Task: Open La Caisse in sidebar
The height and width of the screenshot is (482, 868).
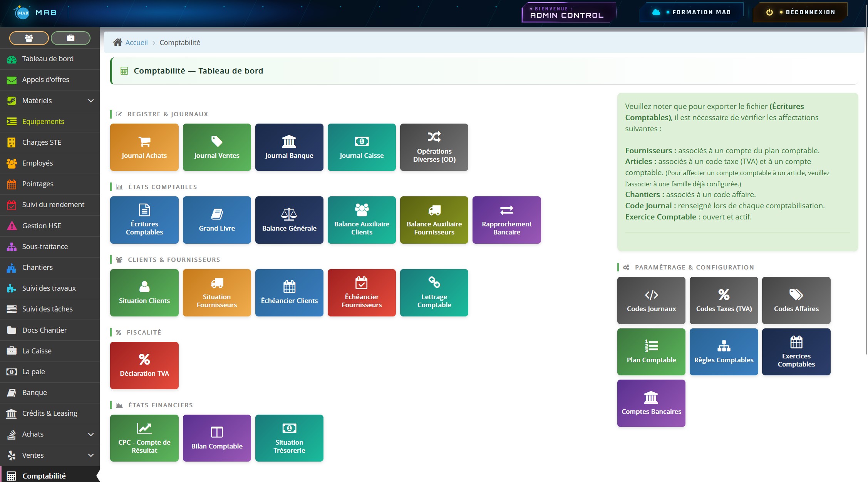Action: click(50, 351)
